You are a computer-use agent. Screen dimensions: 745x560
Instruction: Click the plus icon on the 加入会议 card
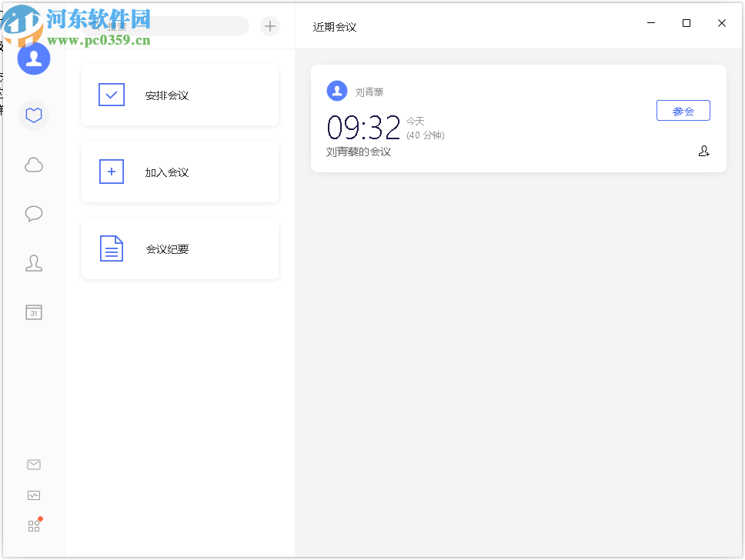112,172
